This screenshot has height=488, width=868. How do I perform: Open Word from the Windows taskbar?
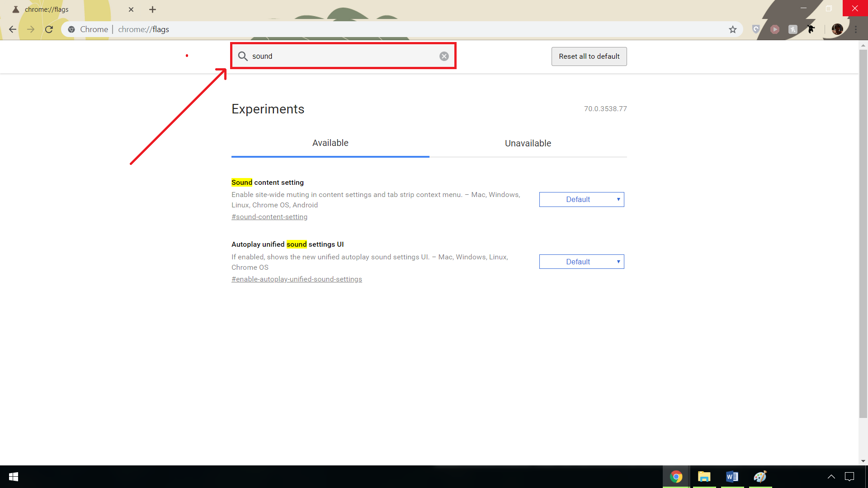[732, 477]
